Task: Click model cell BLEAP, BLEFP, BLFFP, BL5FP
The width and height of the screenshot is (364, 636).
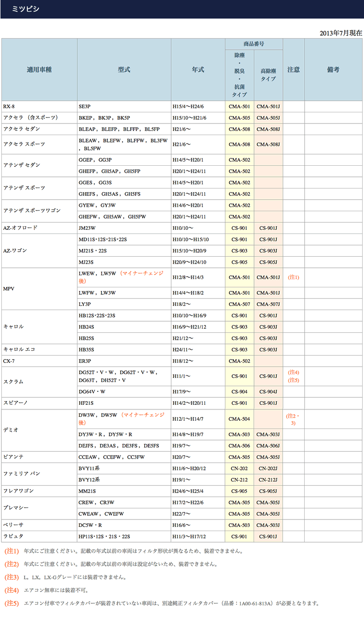Action: pos(124,129)
